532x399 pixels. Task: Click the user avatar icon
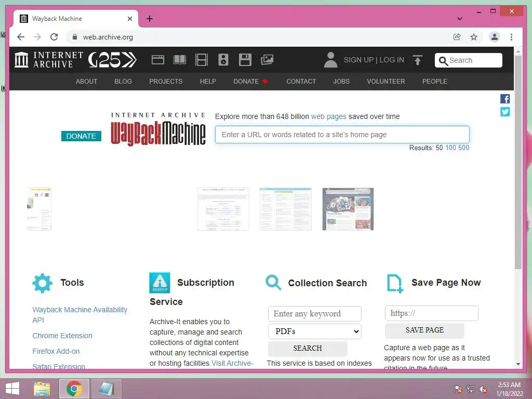pyautogui.click(x=330, y=60)
